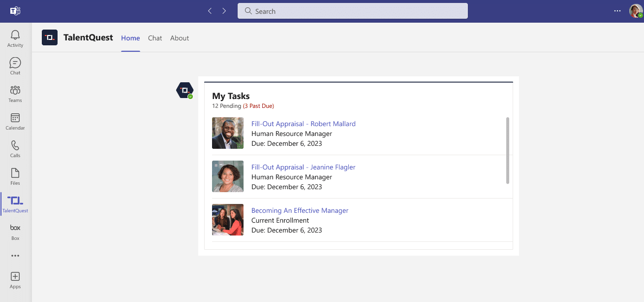Open the Calendar app in the sidebar
The width and height of the screenshot is (644, 302).
15,121
